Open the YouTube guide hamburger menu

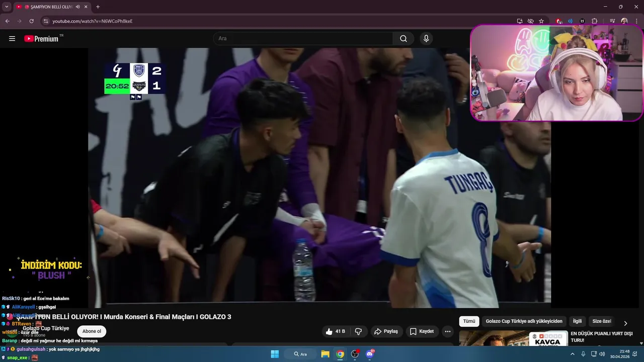pos(12,39)
